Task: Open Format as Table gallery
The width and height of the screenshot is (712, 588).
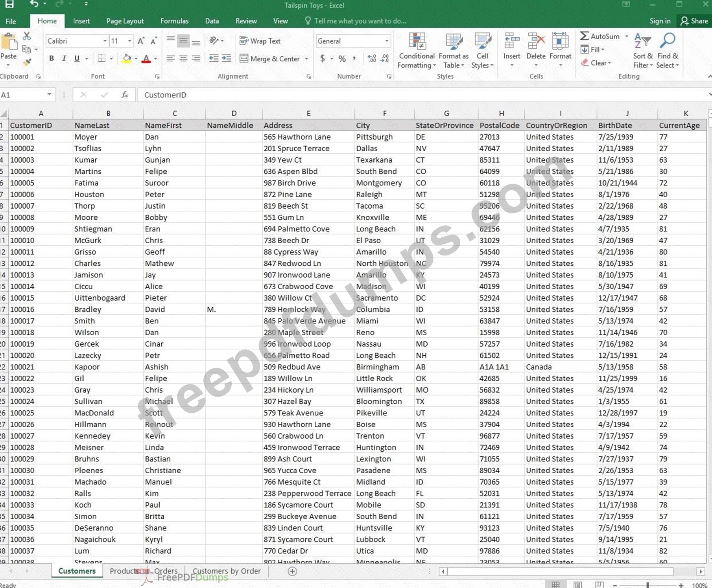Action: 454,51
